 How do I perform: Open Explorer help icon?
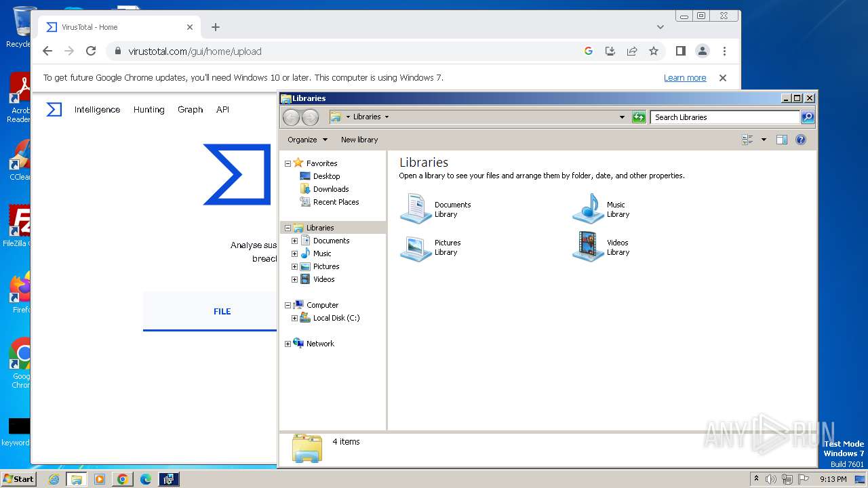point(801,140)
